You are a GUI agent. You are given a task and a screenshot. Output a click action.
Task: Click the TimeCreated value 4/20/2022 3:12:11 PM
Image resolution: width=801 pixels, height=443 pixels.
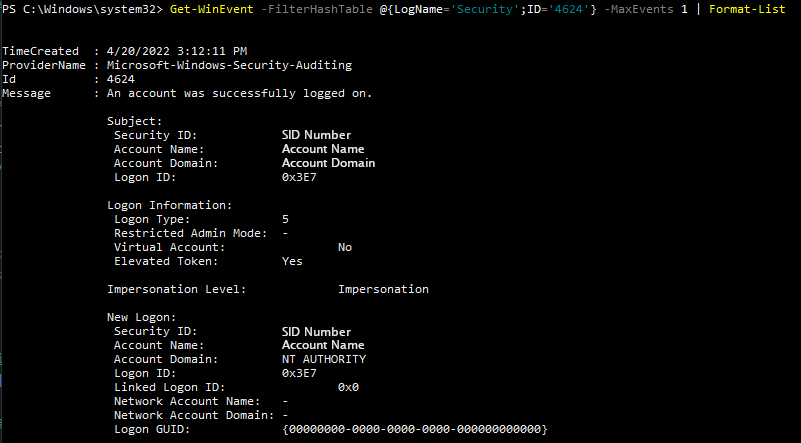tap(177, 51)
